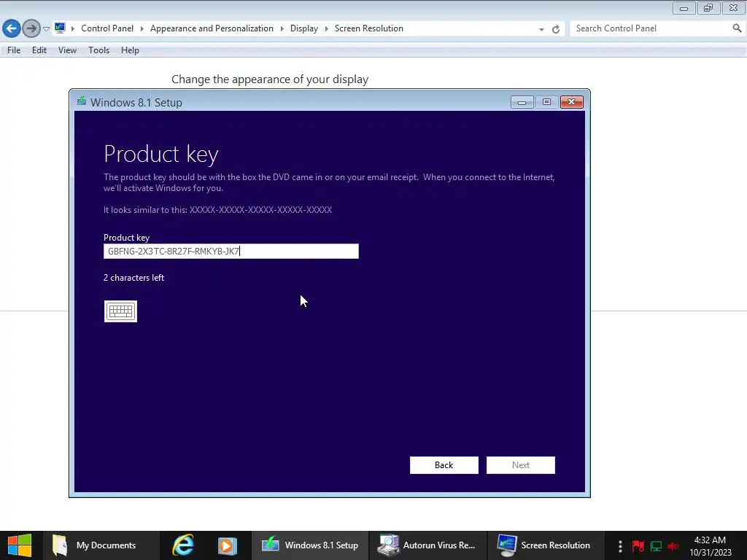
Task: Restore down the Control Panel window
Action: [708, 8]
